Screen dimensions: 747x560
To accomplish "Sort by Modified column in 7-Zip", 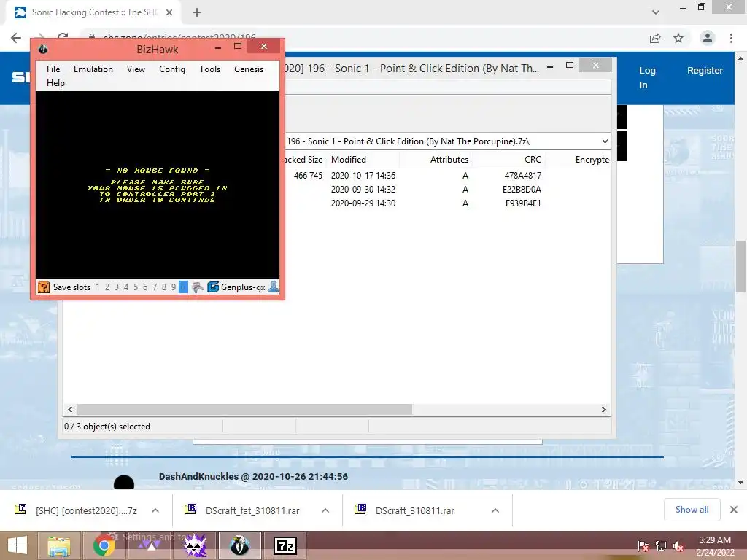I will [x=363, y=160].
